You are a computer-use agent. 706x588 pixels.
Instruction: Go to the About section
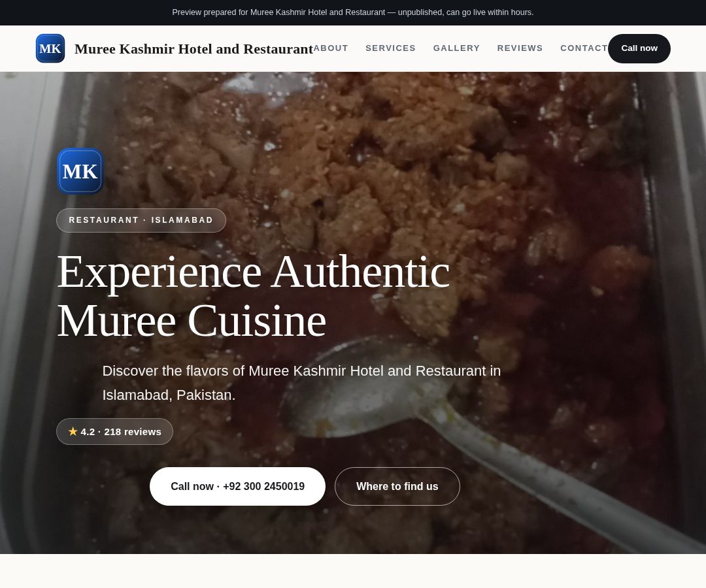click(x=331, y=48)
